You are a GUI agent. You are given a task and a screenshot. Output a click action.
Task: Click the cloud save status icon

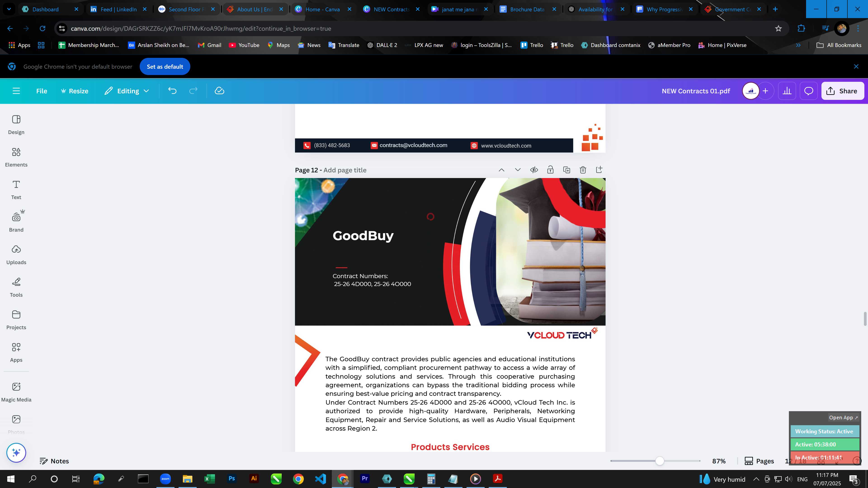pyautogui.click(x=219, y=91)
